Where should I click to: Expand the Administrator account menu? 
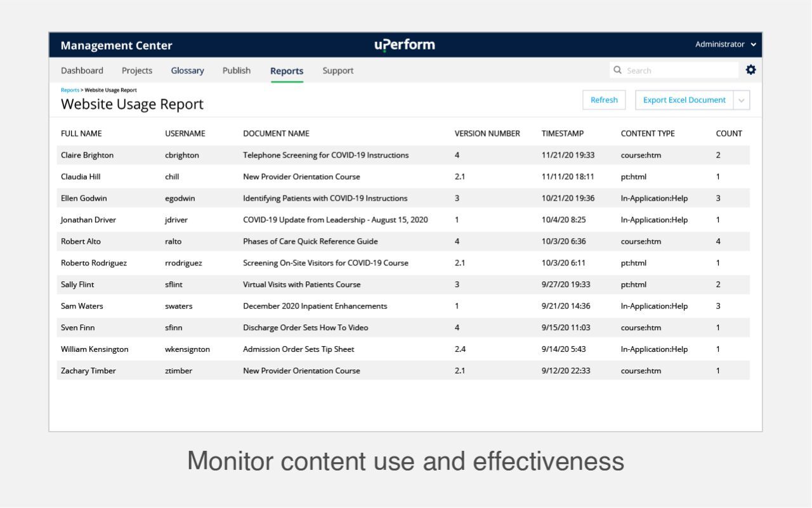[x=726, y=44]
